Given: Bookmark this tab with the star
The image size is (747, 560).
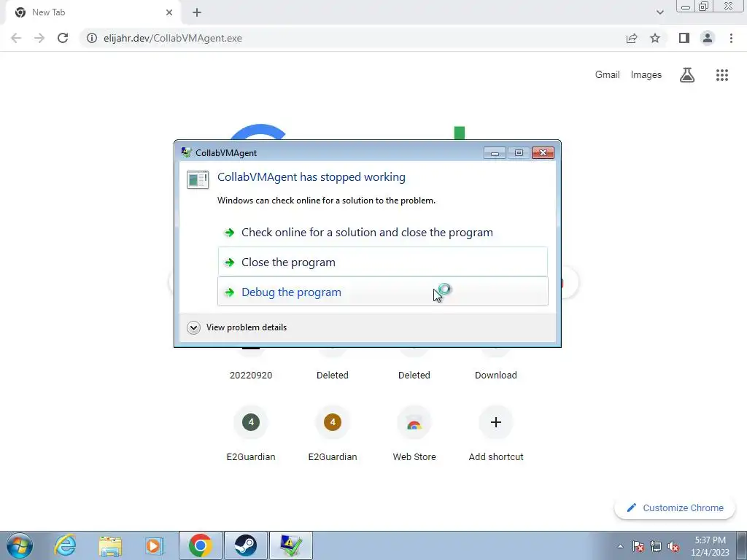Looking at the screenshot, I should pyautogui.click(x=655, y=38).
